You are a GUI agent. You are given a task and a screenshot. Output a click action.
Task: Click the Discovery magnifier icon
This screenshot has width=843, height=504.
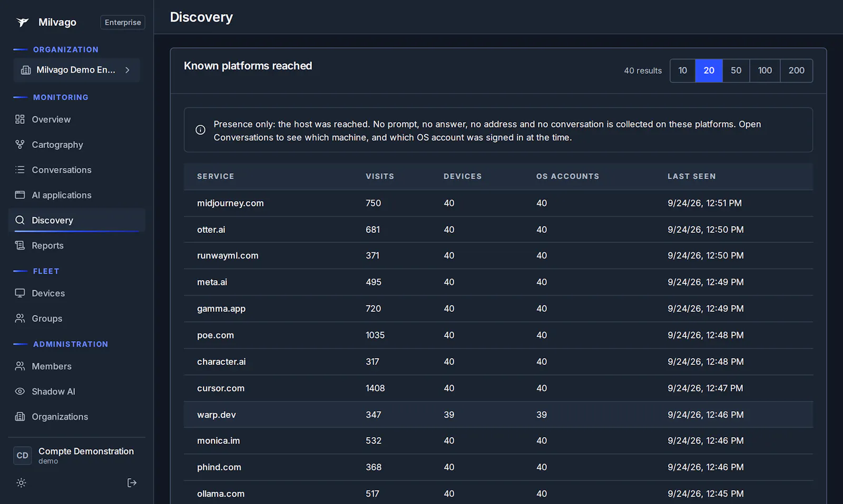pyautogui.click(x=20, y=220)
